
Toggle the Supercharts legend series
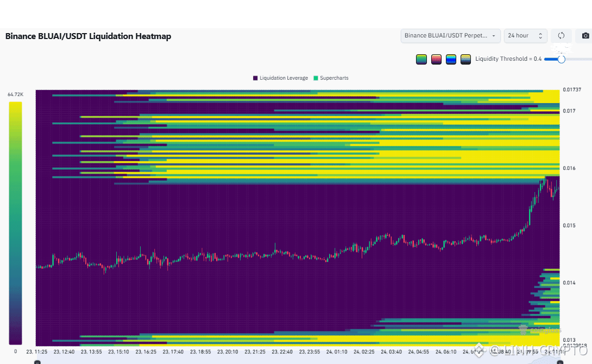(331, 78)
